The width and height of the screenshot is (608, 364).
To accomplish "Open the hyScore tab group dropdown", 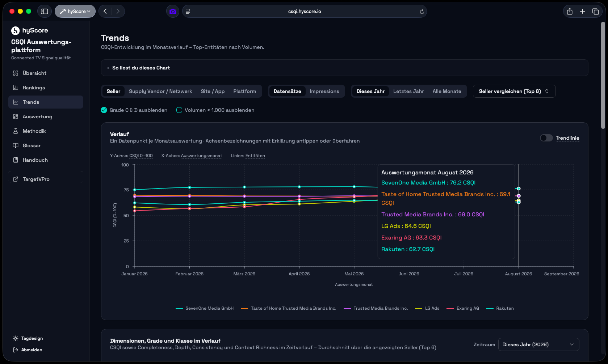I will click(75, 11).
